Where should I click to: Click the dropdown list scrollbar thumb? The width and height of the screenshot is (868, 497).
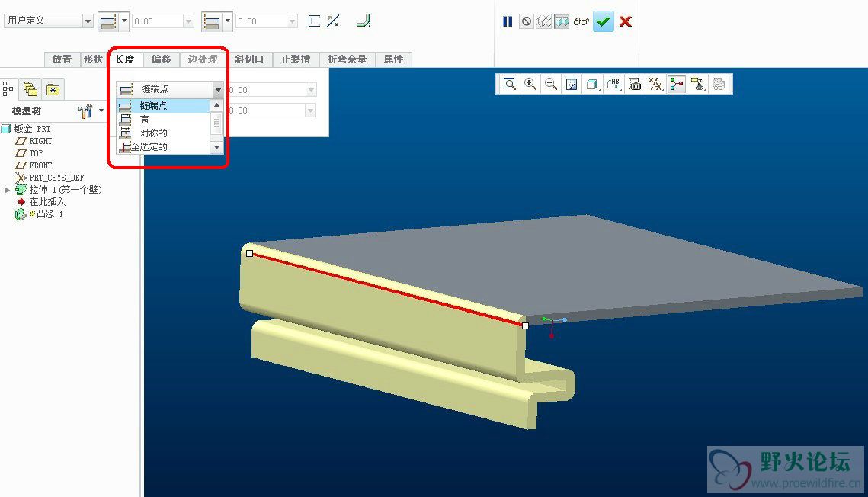[216, 123]
